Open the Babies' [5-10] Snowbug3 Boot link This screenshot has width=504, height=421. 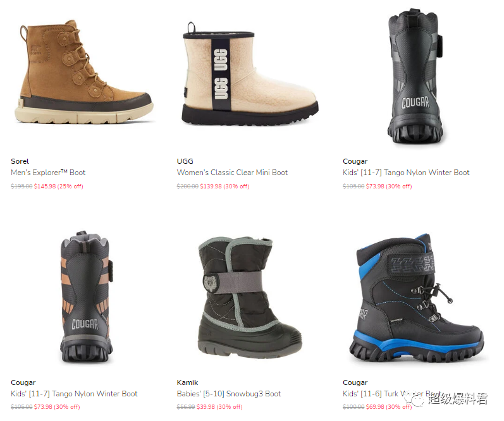tap(229, 394)
